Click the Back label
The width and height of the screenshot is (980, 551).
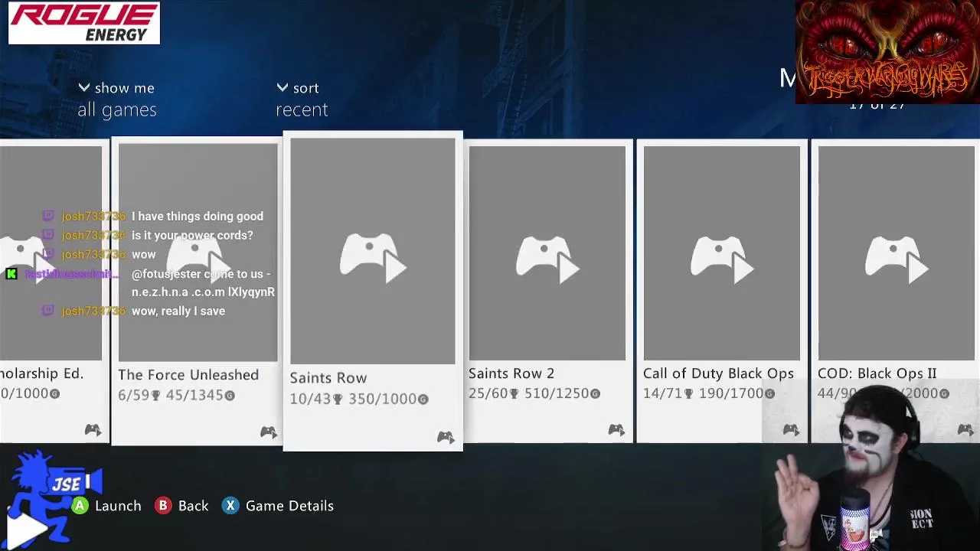click(193, 506)
